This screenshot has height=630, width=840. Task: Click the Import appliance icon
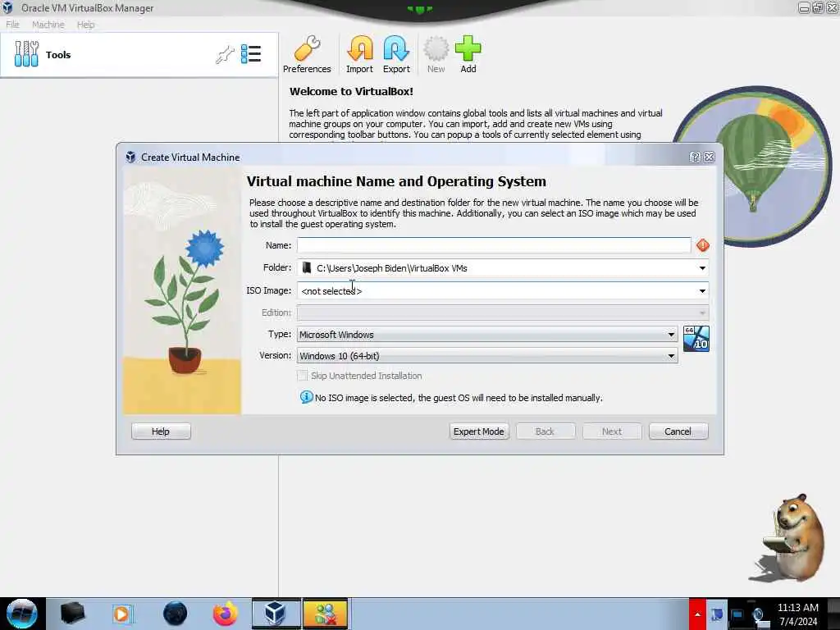coord(359,54)
